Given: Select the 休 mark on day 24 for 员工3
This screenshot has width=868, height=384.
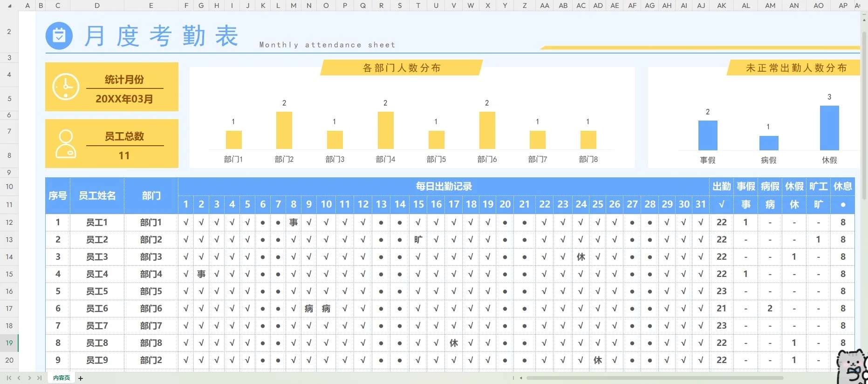Looking at the screenshot, I should pos(581,257).
